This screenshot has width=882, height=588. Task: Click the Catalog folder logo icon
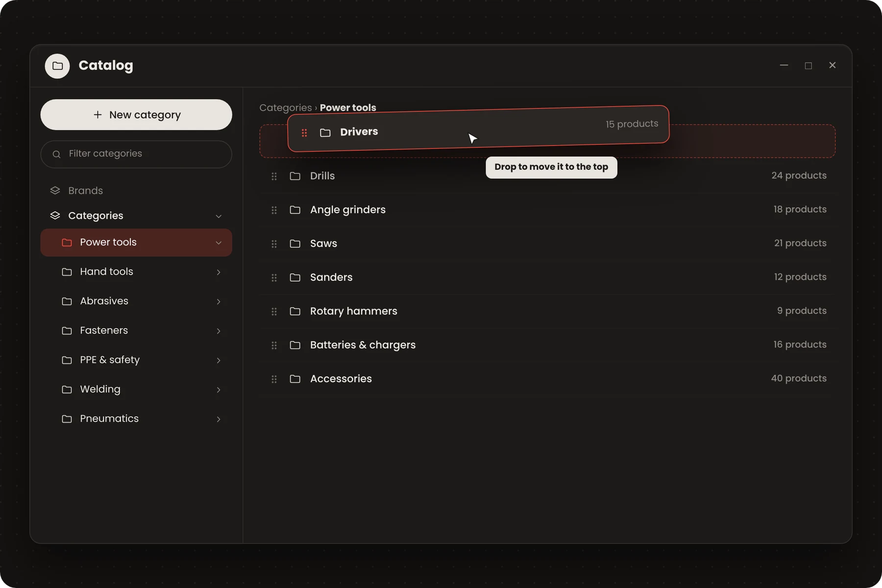(57, 66)
